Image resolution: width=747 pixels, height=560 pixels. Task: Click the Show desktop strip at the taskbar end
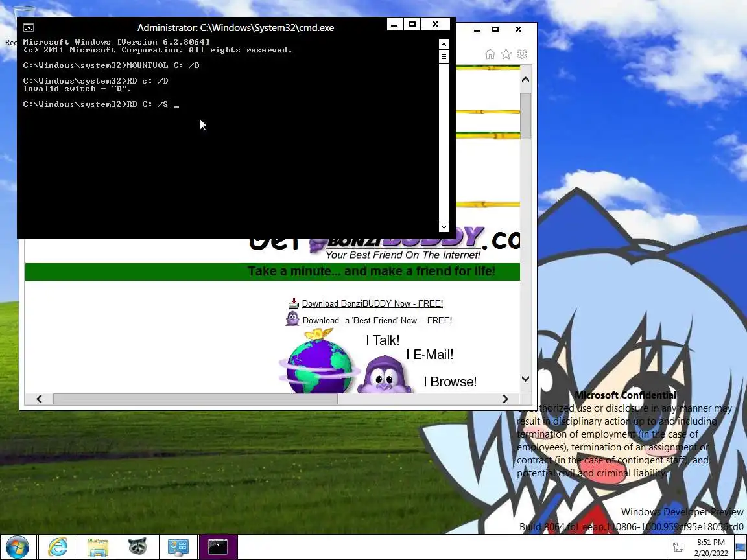[x=741, y=547]
